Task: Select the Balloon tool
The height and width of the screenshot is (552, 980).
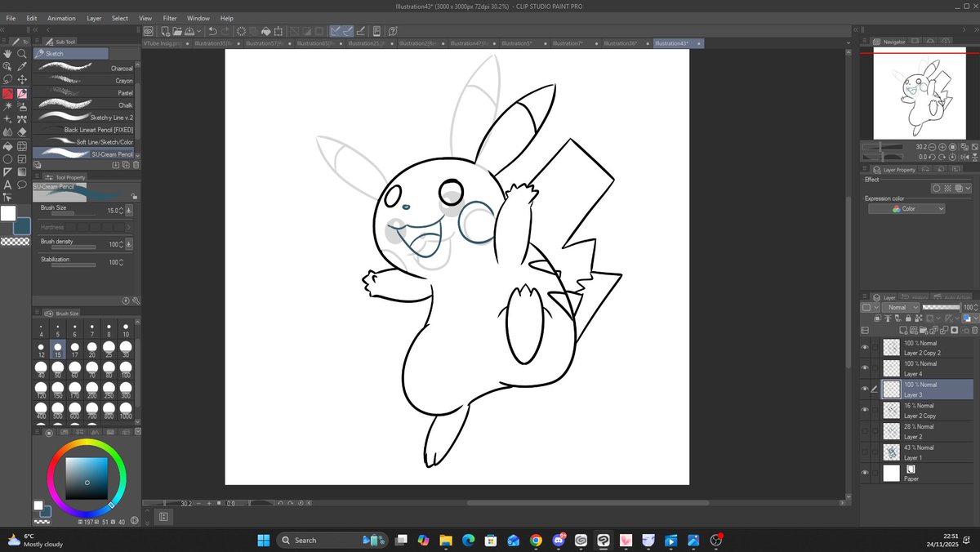Action: tap(22, 184)
